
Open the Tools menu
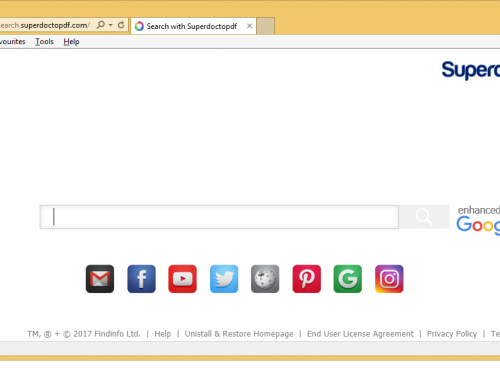click(x=44, y=42)
